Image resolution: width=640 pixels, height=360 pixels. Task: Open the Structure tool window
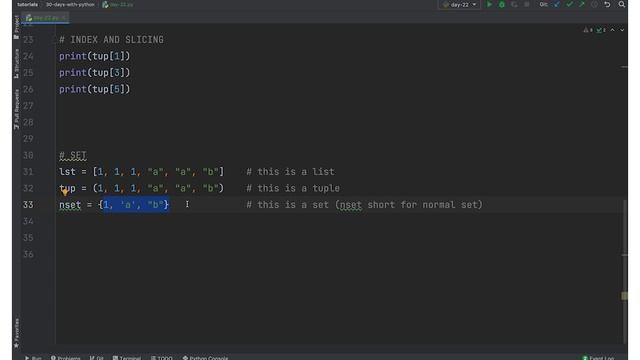16,63
